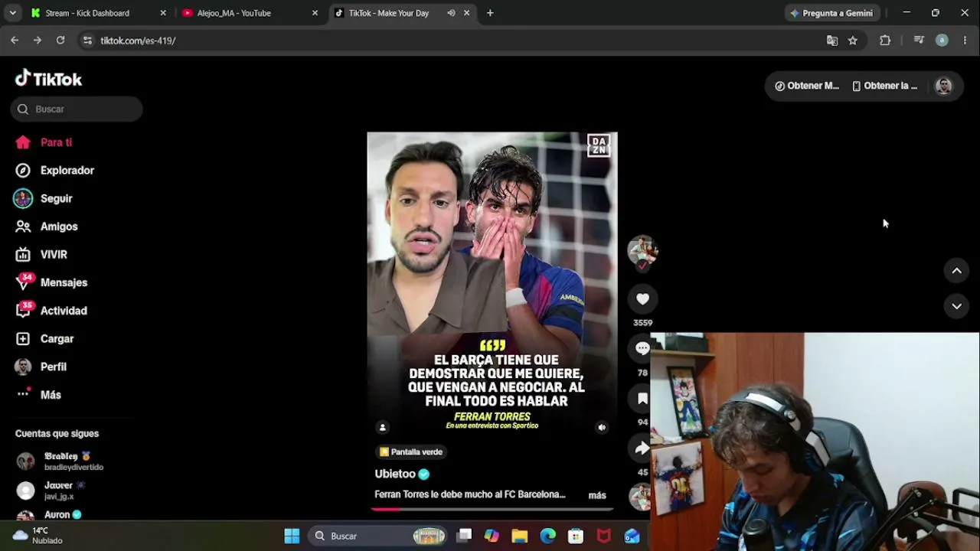The width and height of the screenshot is (980, 551).
Task: Open the Para ti feed
Action: [44, 142]
